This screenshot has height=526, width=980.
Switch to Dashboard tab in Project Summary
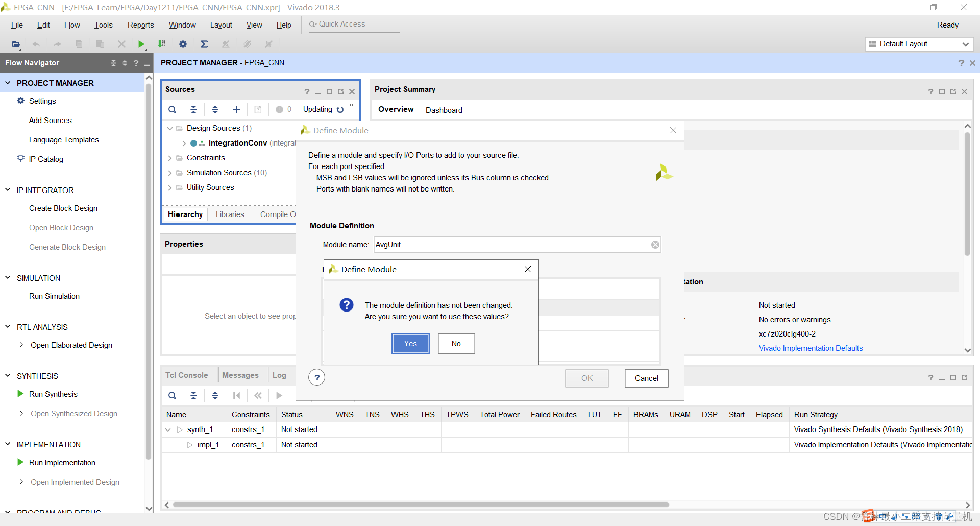(x=444, y=110)
